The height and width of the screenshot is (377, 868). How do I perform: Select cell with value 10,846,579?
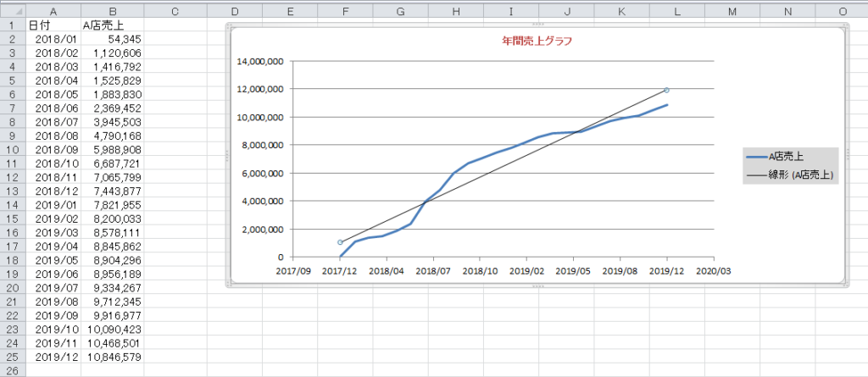(113, 357)
